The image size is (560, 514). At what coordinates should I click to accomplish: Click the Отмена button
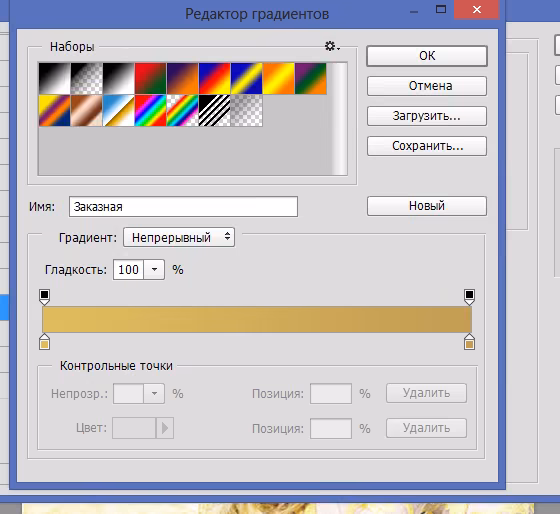pos(427,86)
